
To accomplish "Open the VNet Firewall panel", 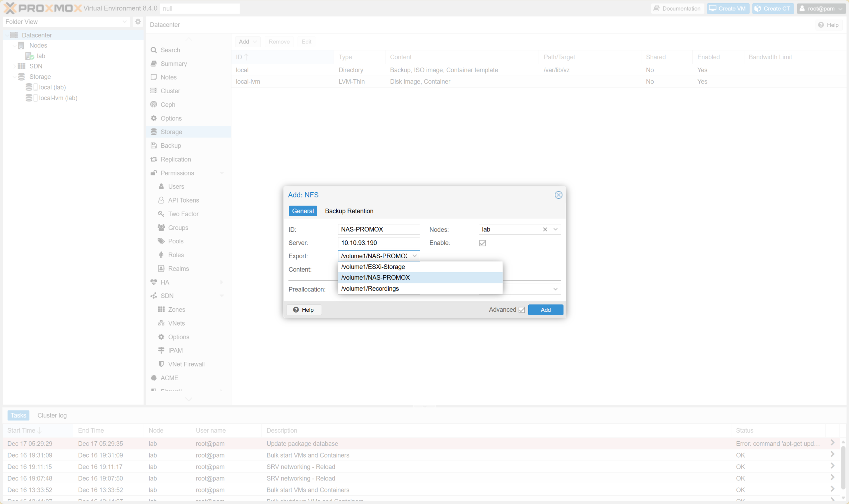I will 186,364.
